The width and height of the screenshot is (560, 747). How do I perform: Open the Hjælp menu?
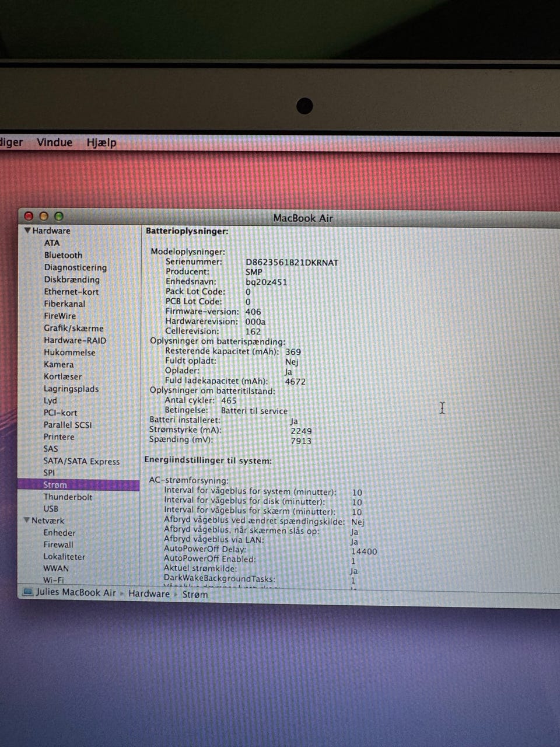click(101, 142)
